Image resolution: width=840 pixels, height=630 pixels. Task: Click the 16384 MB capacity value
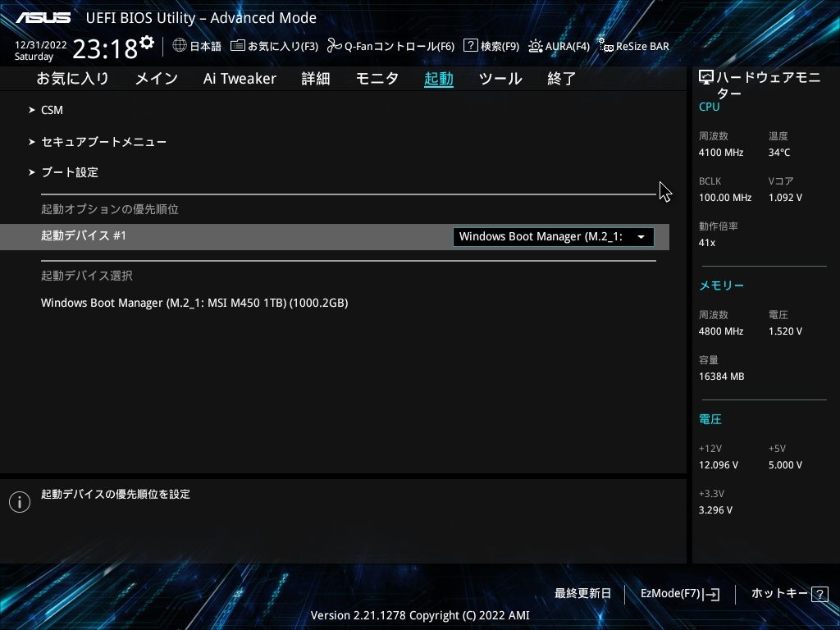click(x=721, y=377)
